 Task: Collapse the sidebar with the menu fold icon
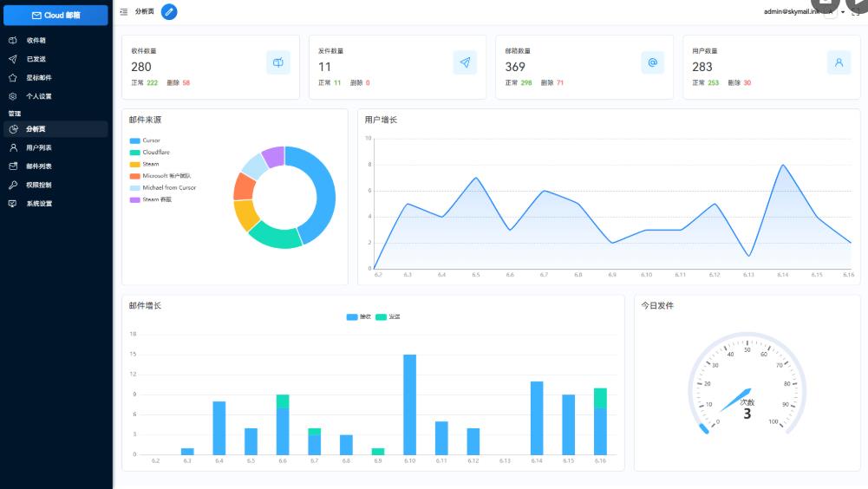click(124, 12)
